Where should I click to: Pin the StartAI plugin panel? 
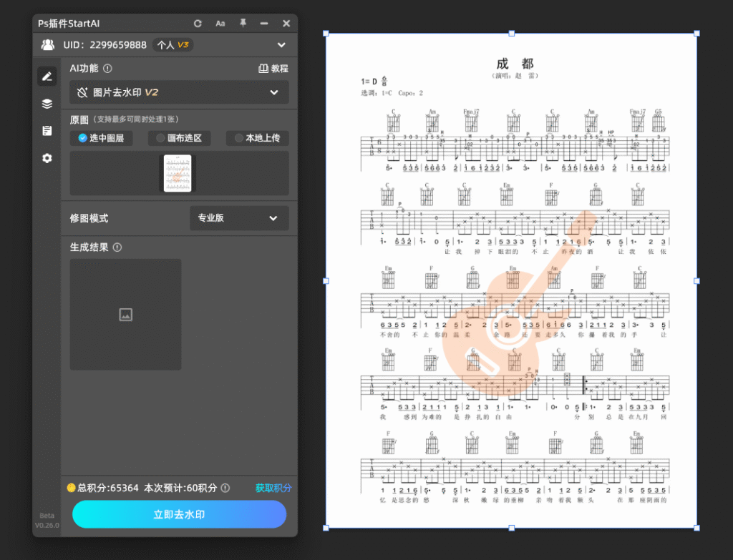tap(243, 23)
